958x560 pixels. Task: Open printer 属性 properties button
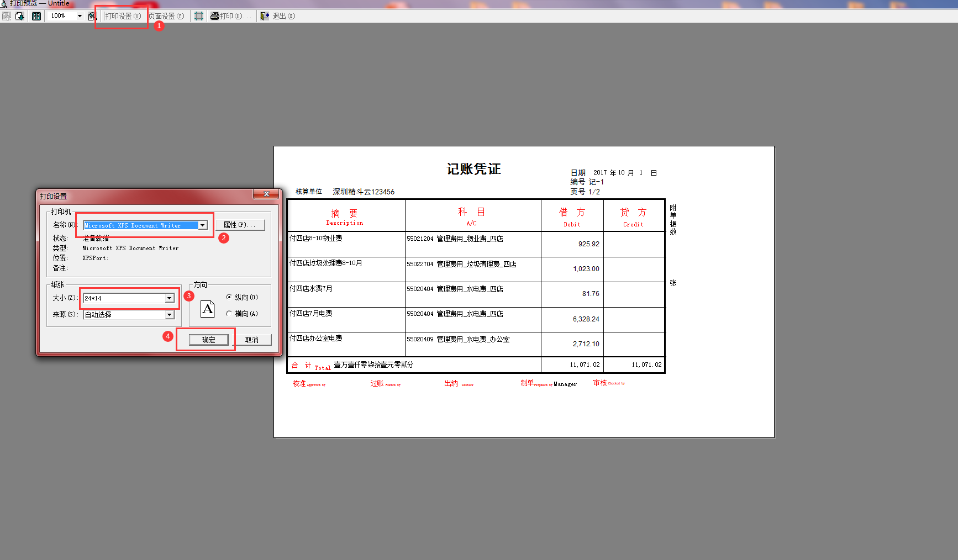240,225
